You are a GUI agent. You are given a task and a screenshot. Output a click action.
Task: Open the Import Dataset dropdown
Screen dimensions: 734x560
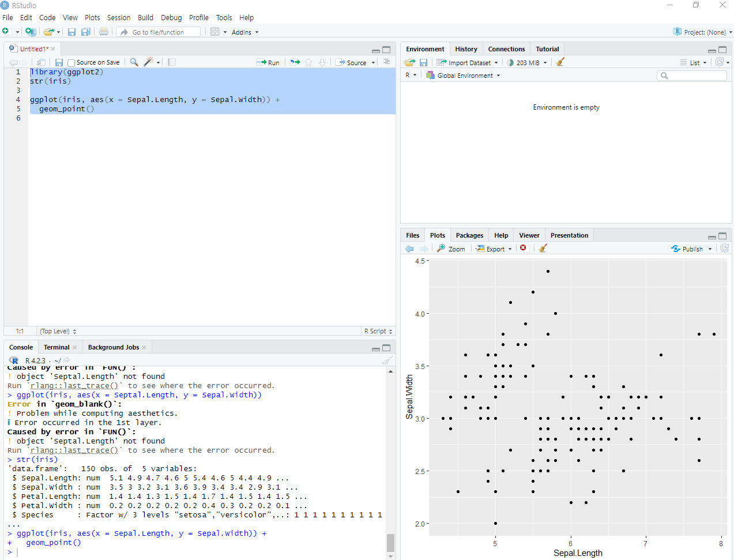[467, 62]
